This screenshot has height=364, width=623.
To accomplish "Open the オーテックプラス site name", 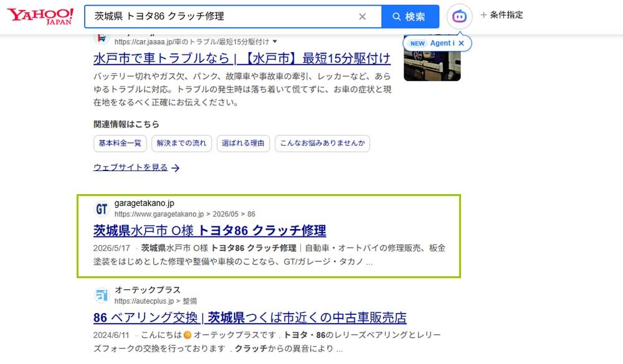I will tap(148, 290).
